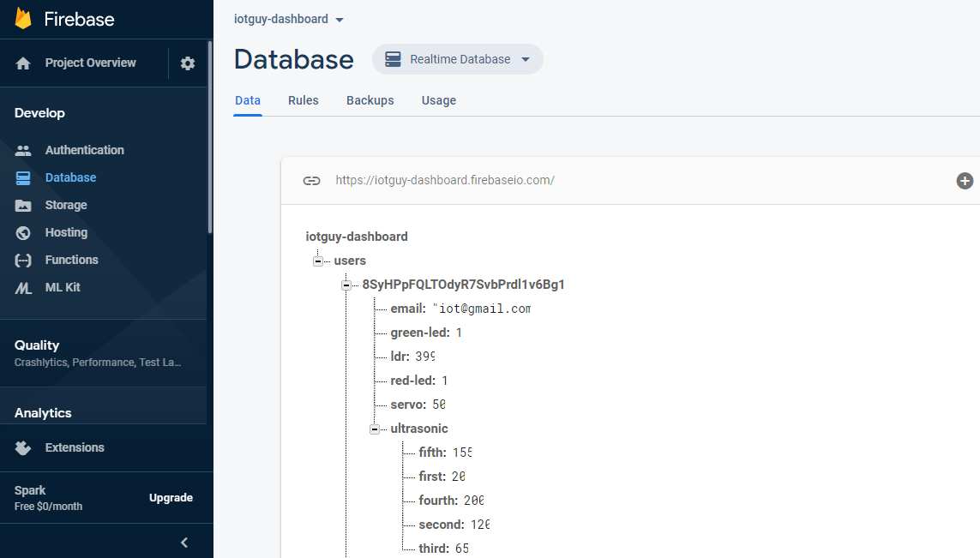Select the green-led key label

[420, 333]
